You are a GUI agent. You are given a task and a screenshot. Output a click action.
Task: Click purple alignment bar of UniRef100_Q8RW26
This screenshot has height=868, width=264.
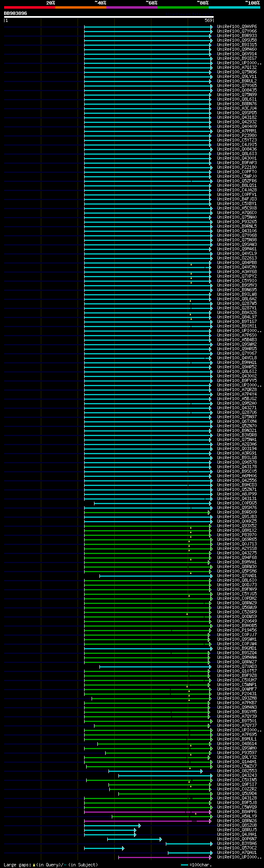[x=148, y=821]
